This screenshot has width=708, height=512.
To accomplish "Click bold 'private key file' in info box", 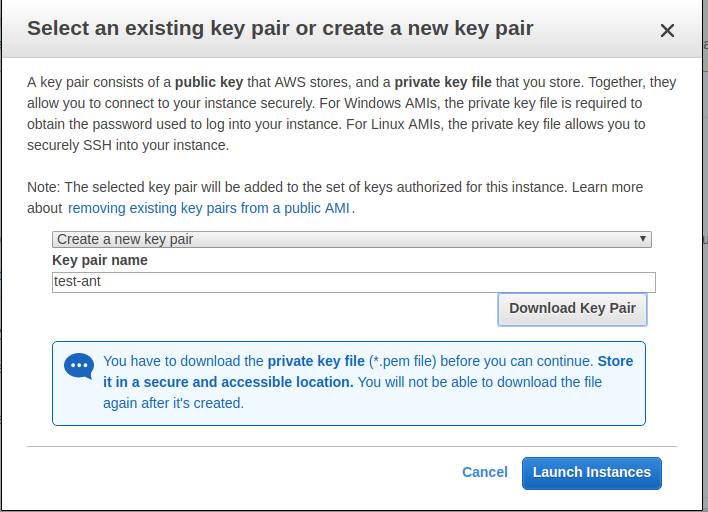I will [x=316, y=361].
